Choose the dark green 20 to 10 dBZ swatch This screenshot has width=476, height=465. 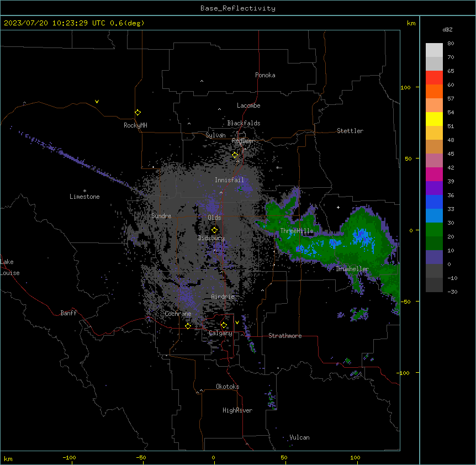[434, 244]
